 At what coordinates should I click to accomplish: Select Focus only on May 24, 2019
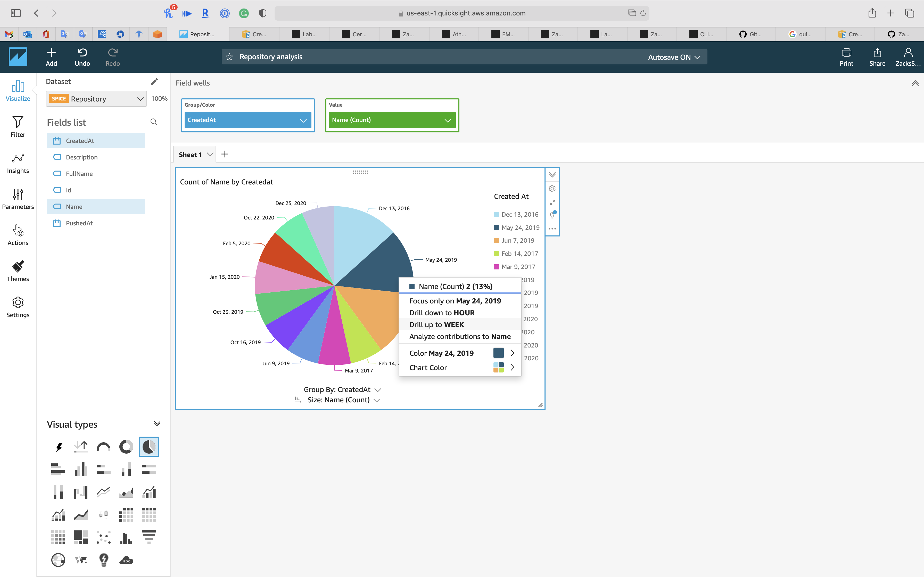tap(455, 301)
